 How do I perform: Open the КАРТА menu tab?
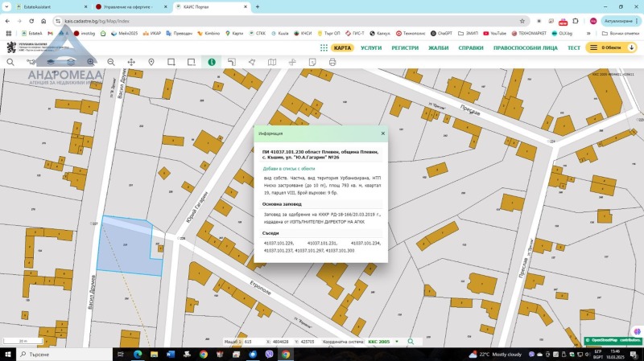click(x=342, y=48)
